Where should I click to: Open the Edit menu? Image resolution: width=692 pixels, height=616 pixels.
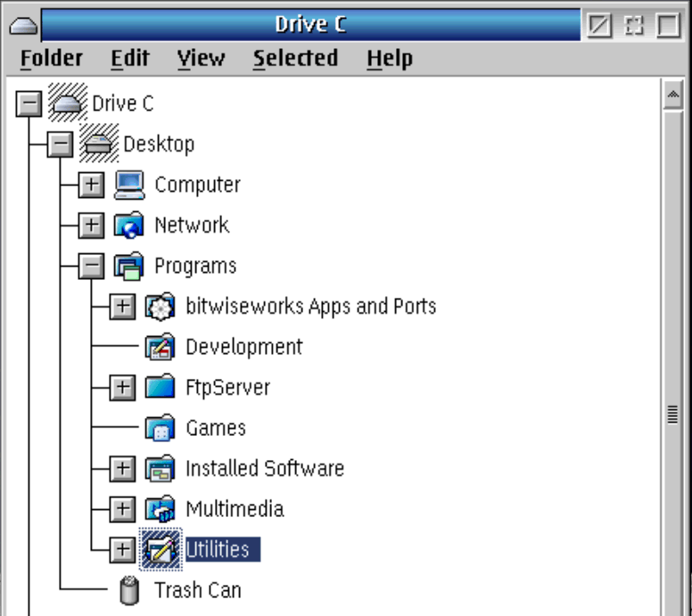(130, 58)
